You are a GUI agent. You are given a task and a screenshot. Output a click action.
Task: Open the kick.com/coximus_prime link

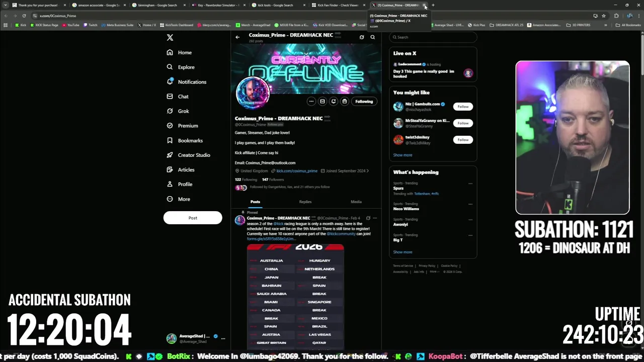(297, 171)
